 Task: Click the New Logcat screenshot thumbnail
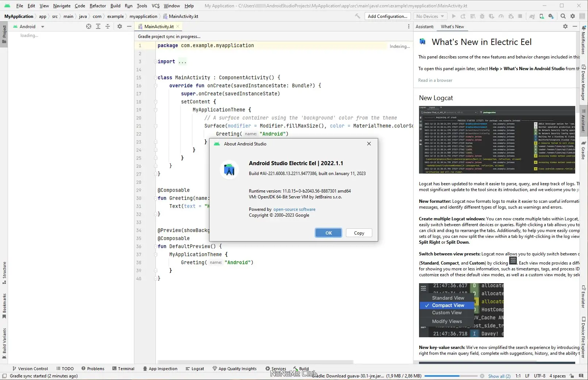pyautogui.click(x=497, y=140)
